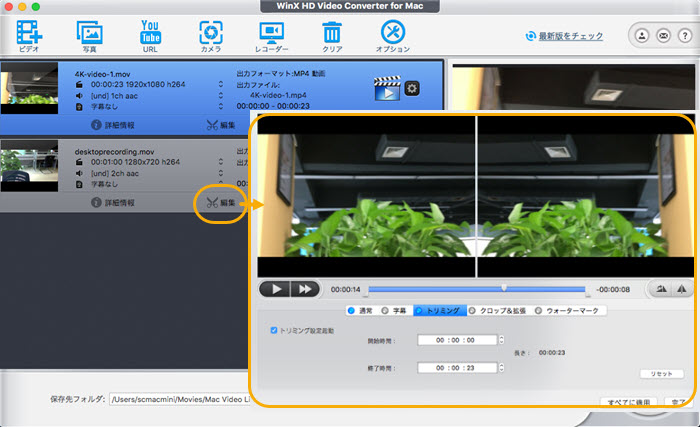Click the playhead on the trim timeline

504,288
